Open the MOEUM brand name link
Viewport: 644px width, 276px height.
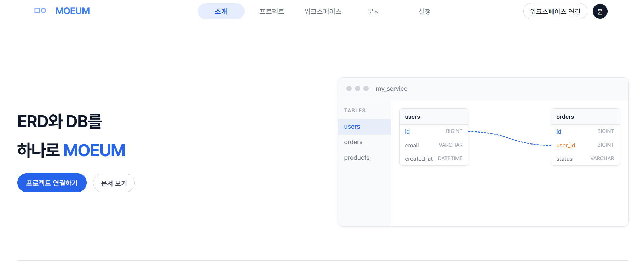coord(73,11)
